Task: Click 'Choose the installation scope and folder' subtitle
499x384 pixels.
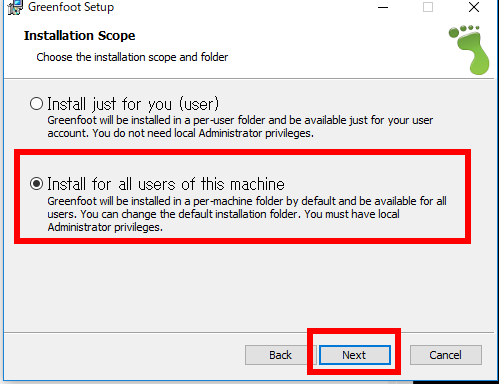Action: (x=132, y=57)
